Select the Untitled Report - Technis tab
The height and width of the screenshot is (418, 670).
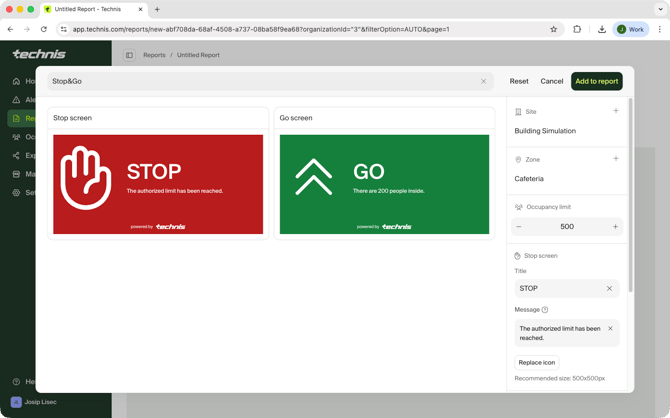coord(94,9)
